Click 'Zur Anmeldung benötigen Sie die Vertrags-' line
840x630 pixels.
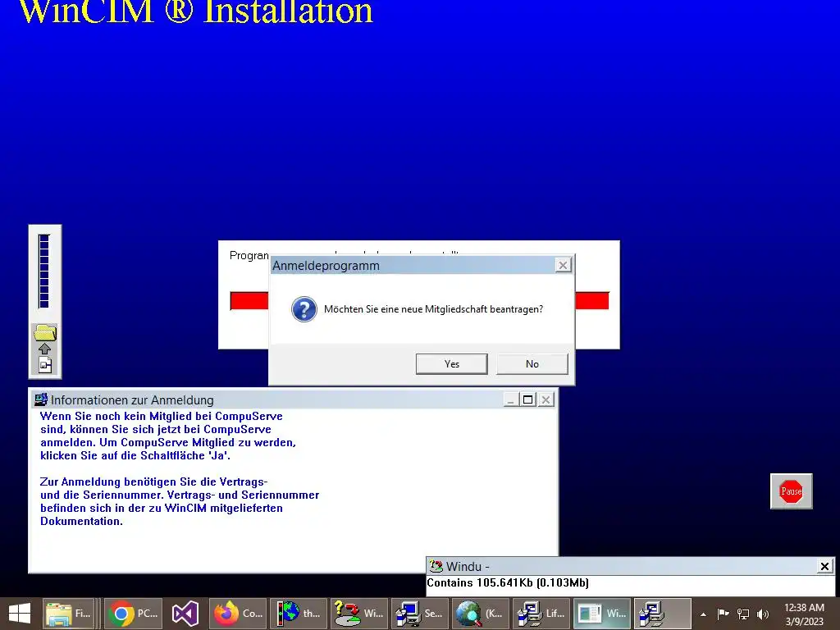[153, 482]
